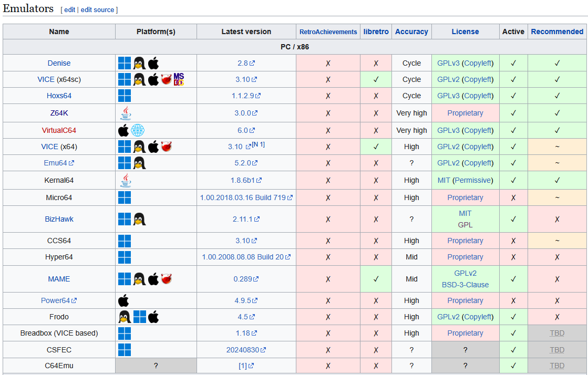Open Kernal64 version 1.8.6b1 link
Viewport: 588px width, 375px height.
point(246,180)
